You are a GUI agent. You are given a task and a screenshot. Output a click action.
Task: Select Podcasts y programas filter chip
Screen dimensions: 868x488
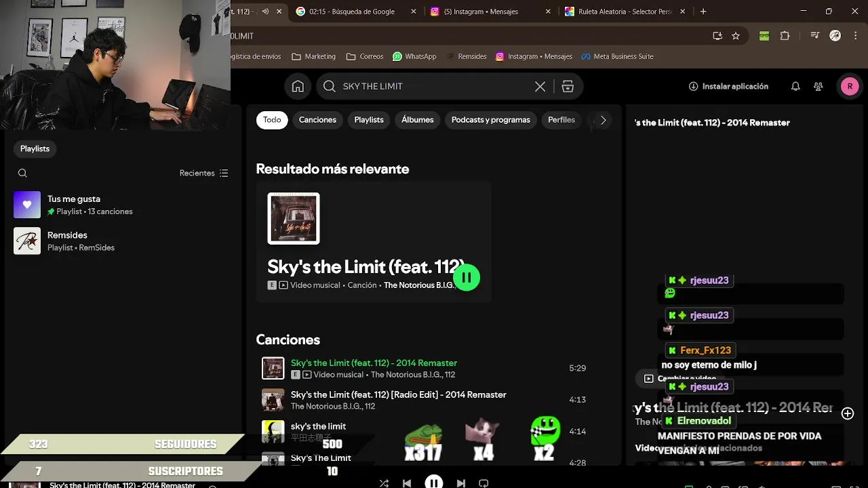(x=491, y=120)
